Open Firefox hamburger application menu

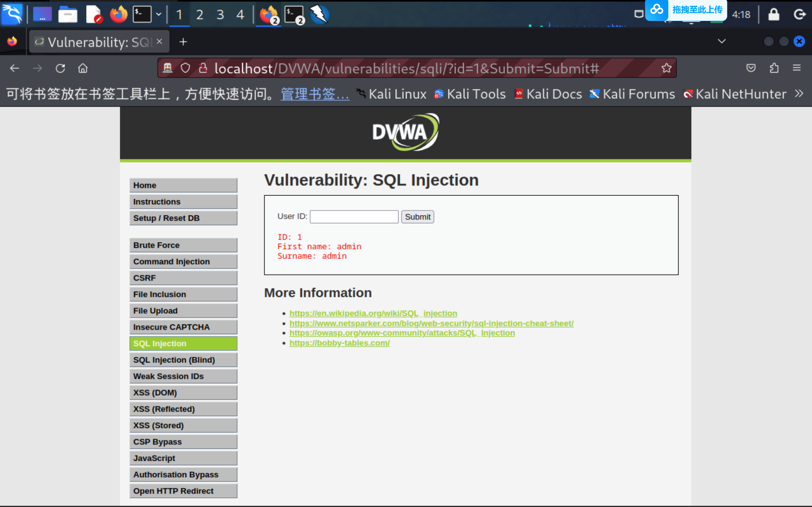797,68
